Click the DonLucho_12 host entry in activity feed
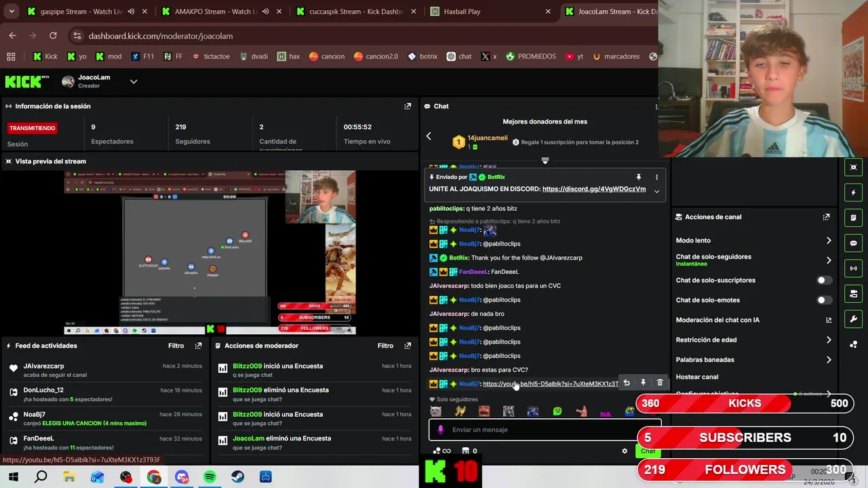Image resolution: width=868 pixels, height=488 pixels. [x=106, y=394]
